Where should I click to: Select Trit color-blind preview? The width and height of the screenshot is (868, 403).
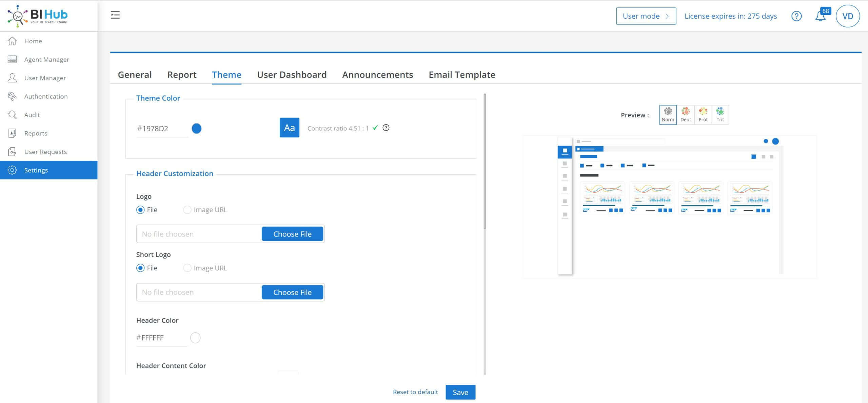point(720,115)
